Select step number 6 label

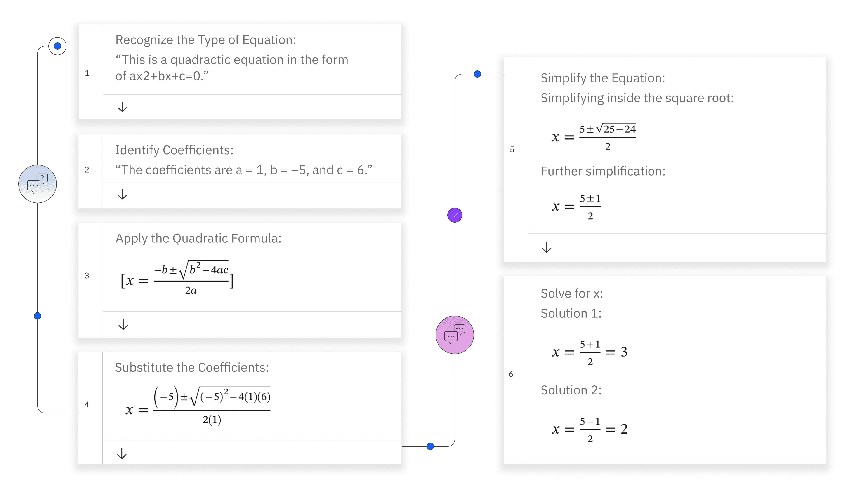(x=511, y=374)
